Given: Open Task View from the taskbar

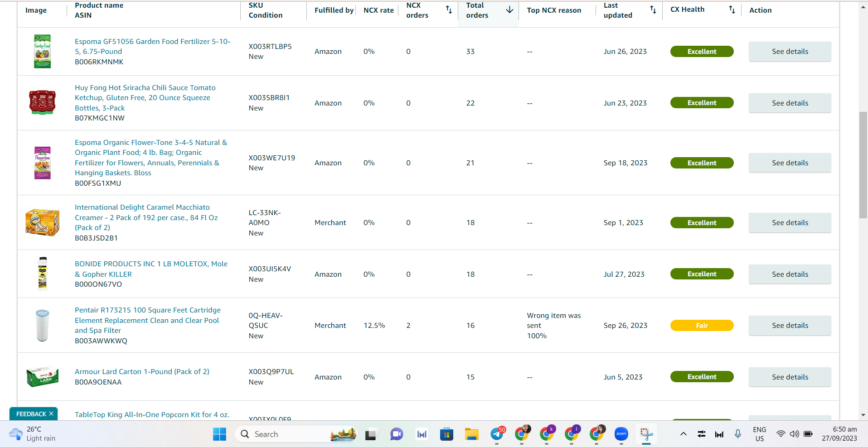Looking at the screenshot, I should click(371, 434).
